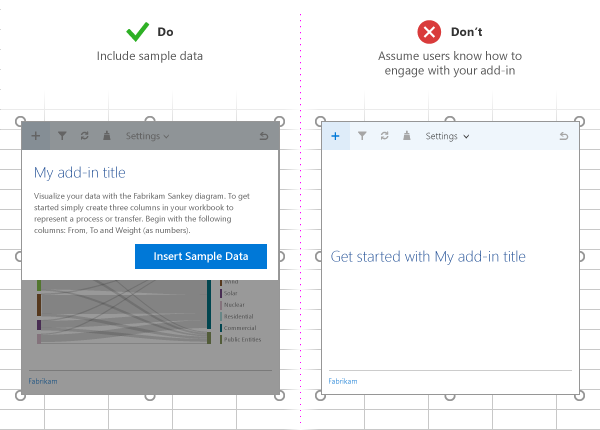Click the format brush icon in the Do example
The image size is (600, 430).
click(107, 135)
